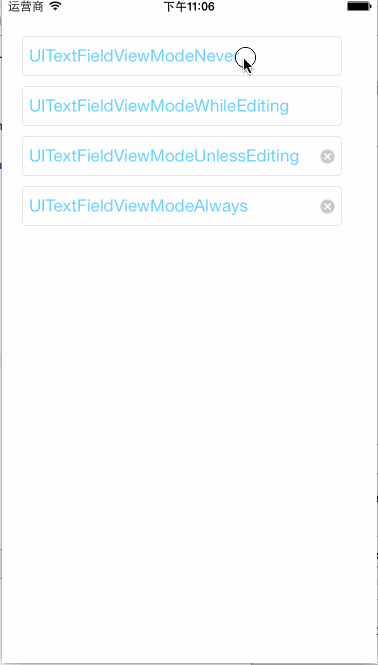This screenshot has width=378, height=665.
Task: Tap the clear icon in the UnlessEditing field
Action: pos(327,156)
